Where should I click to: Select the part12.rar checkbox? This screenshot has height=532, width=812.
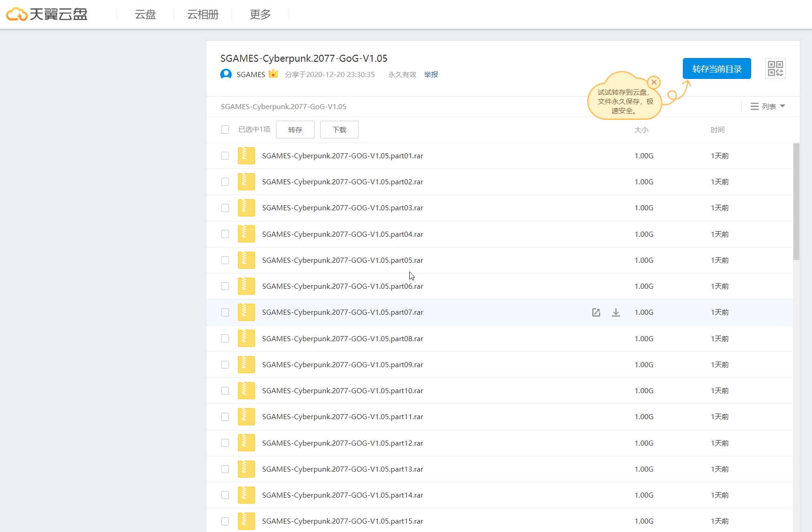coord(225,443)
